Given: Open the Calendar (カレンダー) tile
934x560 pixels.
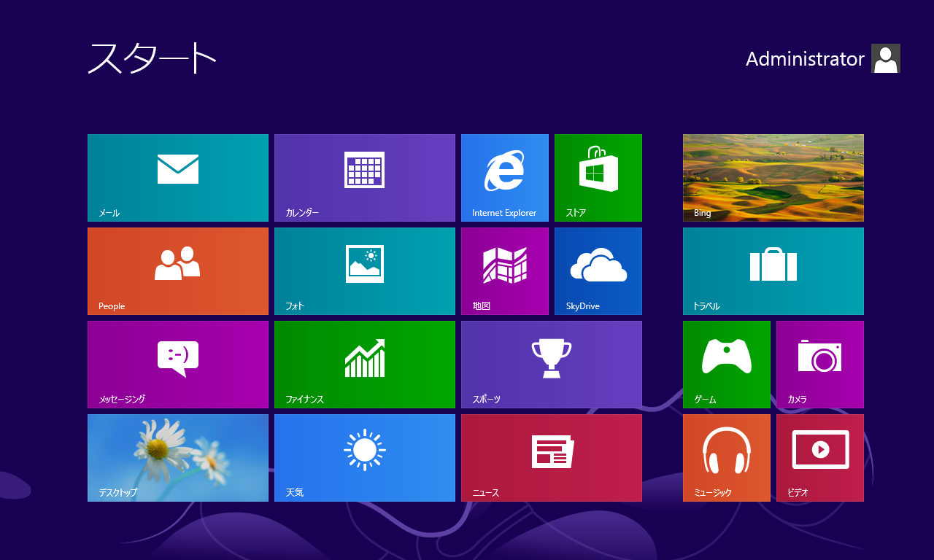Looking at the screenshot, I should tap(365, 178).
